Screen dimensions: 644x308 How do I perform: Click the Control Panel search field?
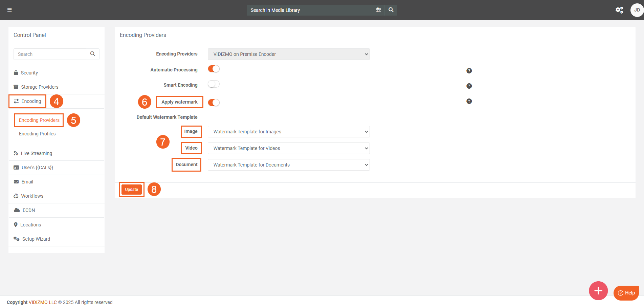[50, 54]
